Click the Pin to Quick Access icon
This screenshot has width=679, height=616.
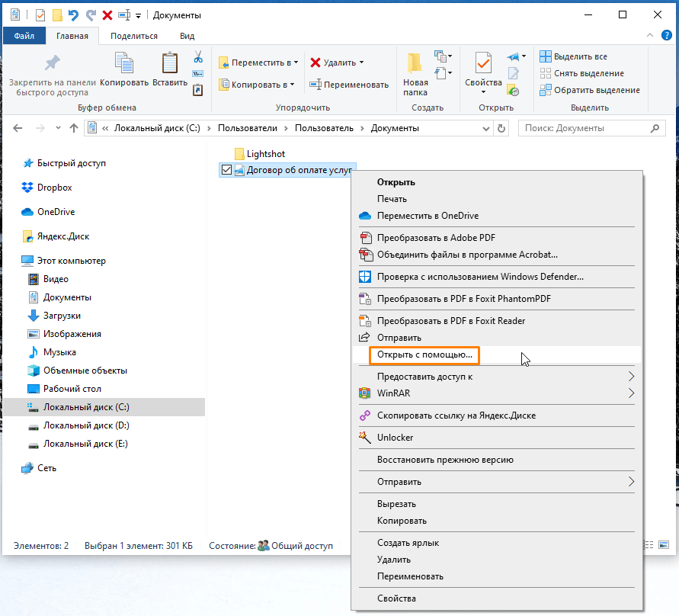pyautogui.click(x=52, y=64)
